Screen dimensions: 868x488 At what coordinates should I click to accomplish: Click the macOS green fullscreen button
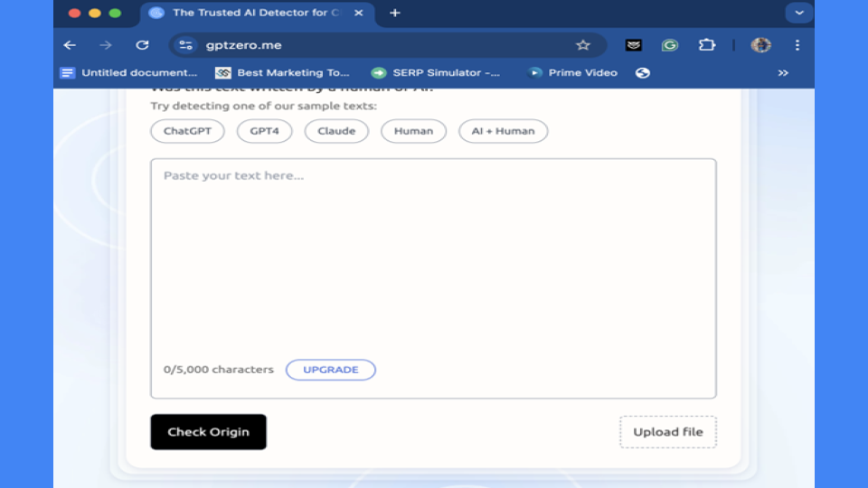[115, 13]
